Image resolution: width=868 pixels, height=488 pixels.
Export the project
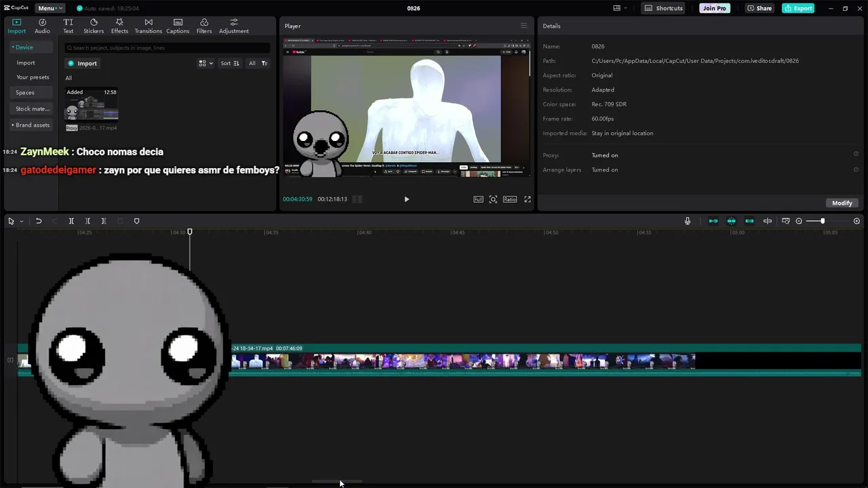pyautogui.click(x=798, y=8)
